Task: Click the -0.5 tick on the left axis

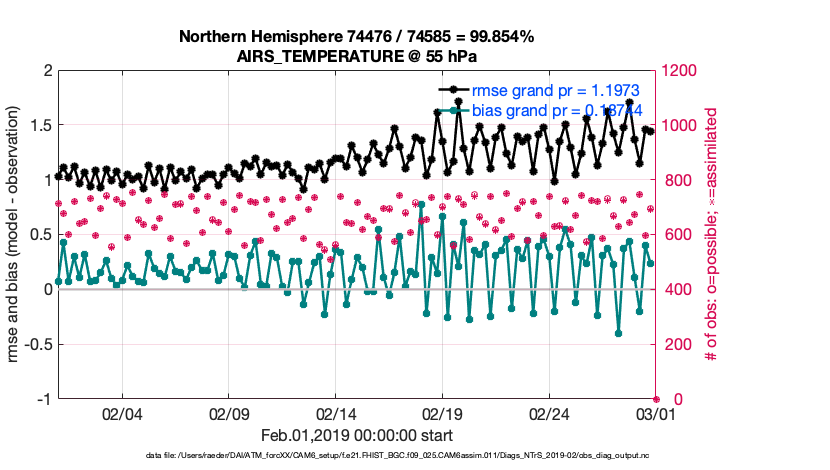Action: [37, 344]
